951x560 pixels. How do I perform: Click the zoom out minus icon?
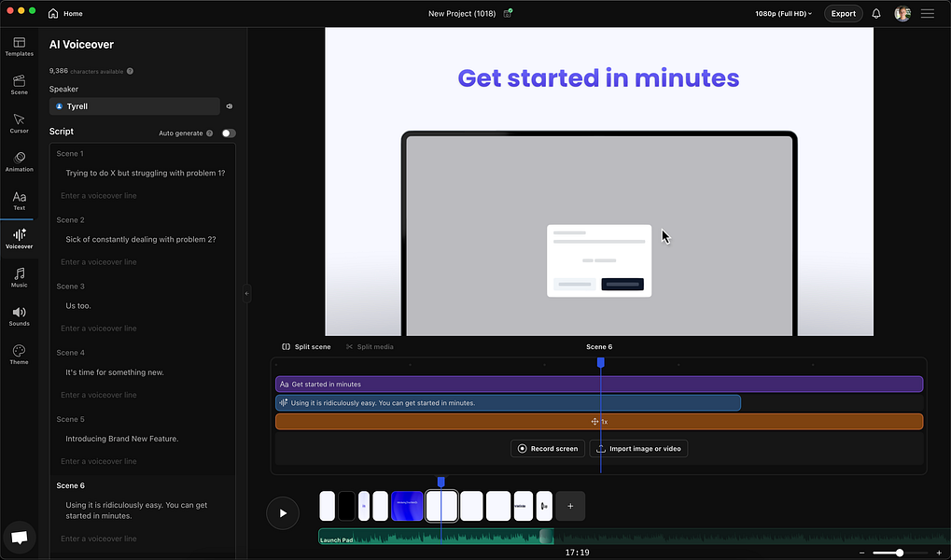coord(861,553)
